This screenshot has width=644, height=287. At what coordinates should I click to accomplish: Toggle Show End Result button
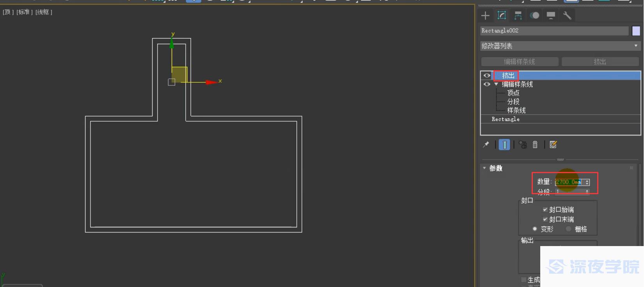504,145
